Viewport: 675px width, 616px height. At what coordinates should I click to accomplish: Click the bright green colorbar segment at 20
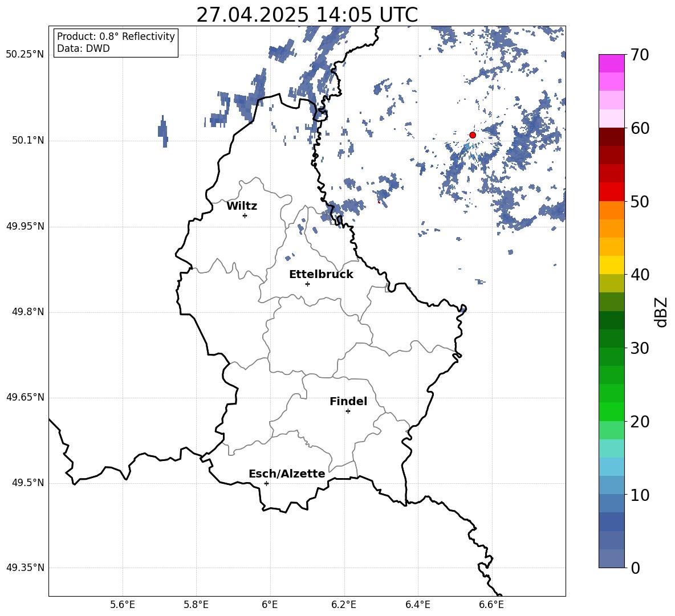(x=611, y=411)
